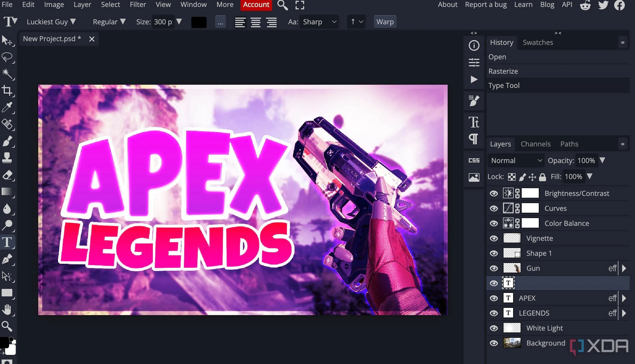Open the Luckiest Guy font dropdown

pyautogui.click(x=51, y=22)
